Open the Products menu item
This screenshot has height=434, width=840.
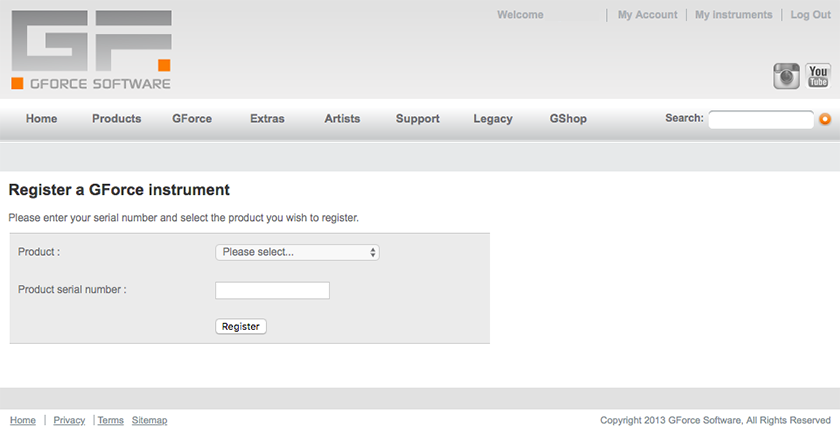(x=117, y=118)
